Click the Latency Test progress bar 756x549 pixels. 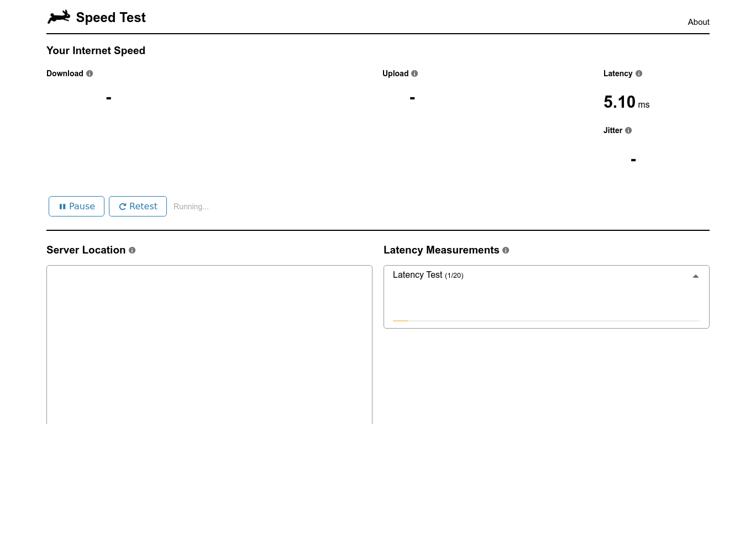pos(546,320)
